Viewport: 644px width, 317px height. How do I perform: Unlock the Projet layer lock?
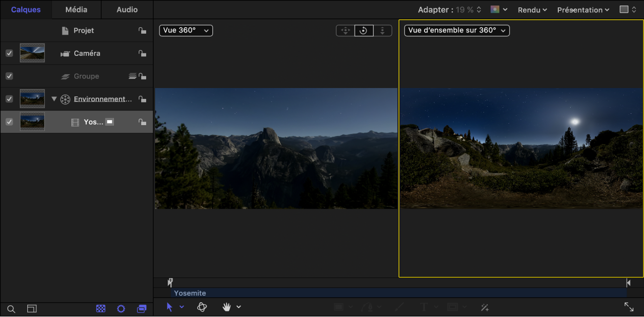click(142, 31)
